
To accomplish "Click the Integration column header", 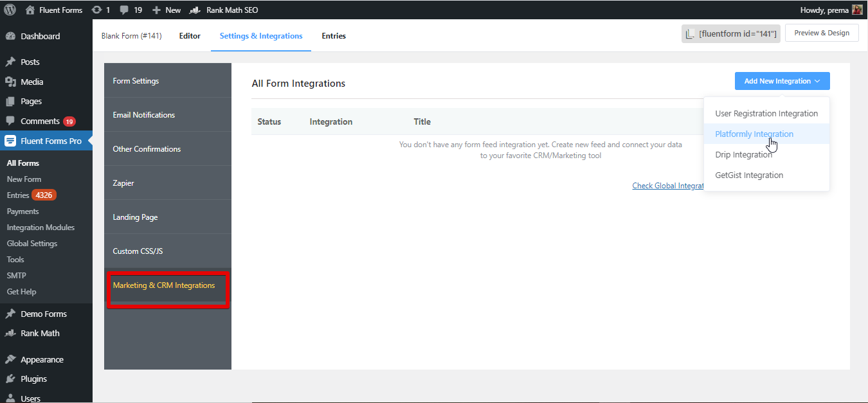I will point(331,121).
